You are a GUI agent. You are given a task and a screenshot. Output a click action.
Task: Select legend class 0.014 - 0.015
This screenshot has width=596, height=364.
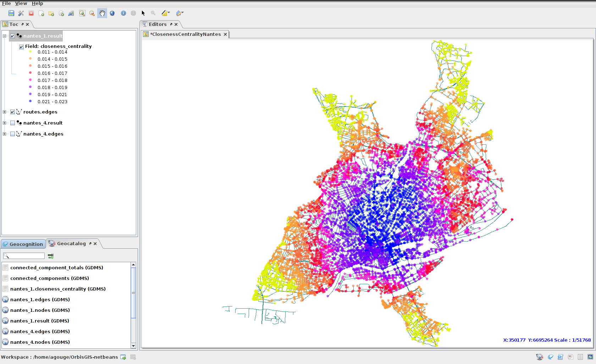click(x=53, y=59)
